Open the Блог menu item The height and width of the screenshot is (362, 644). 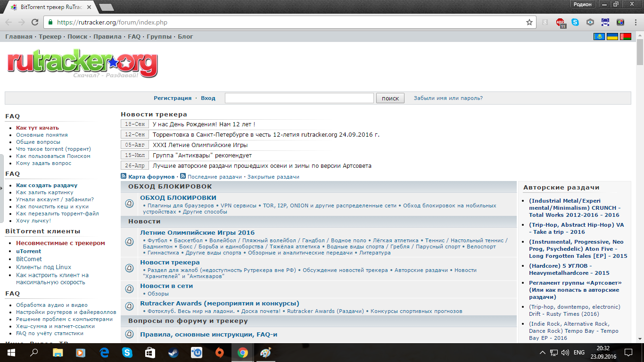pyautogui.click(x=185, y=36)
